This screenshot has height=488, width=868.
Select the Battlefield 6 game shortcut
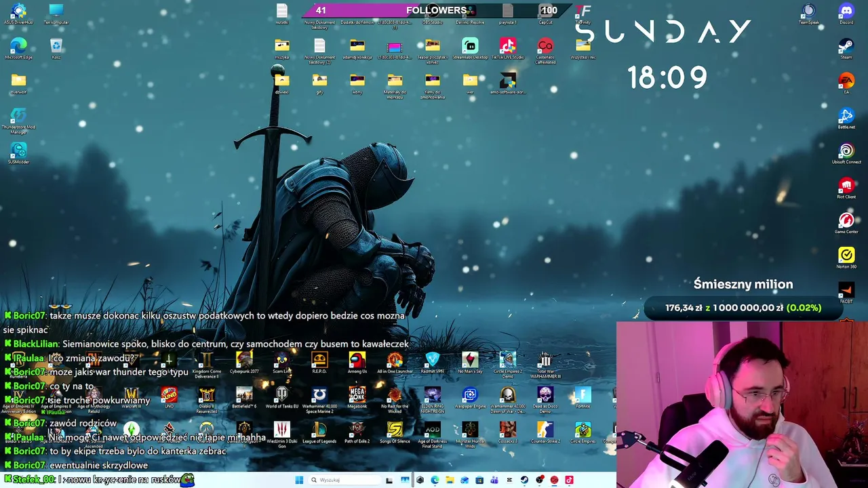coord(244,398)
